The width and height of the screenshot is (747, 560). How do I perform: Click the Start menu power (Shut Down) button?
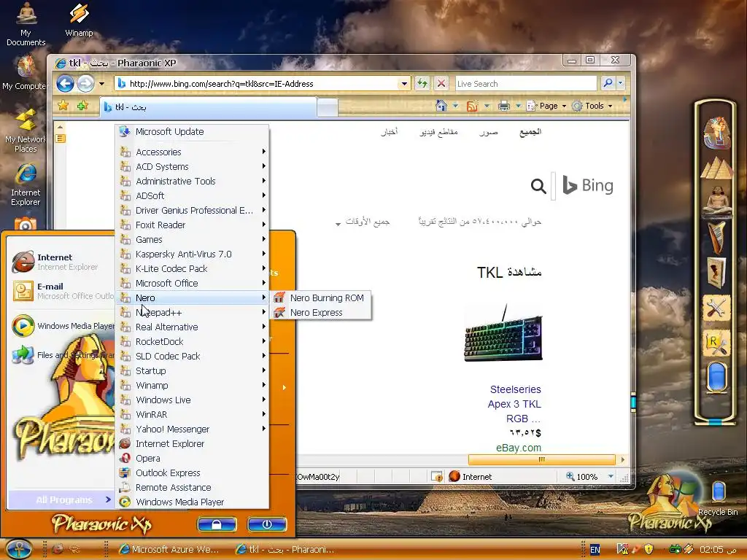click(267, 524)
